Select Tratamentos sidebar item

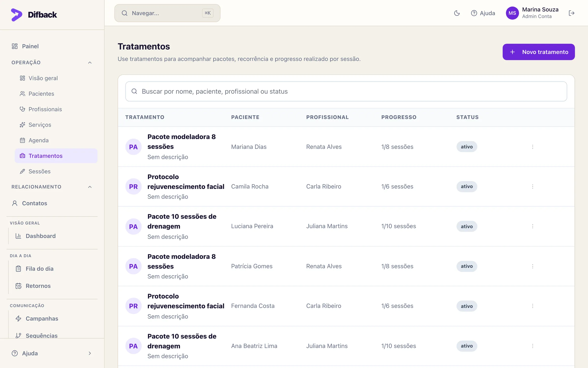pos(56,156)
